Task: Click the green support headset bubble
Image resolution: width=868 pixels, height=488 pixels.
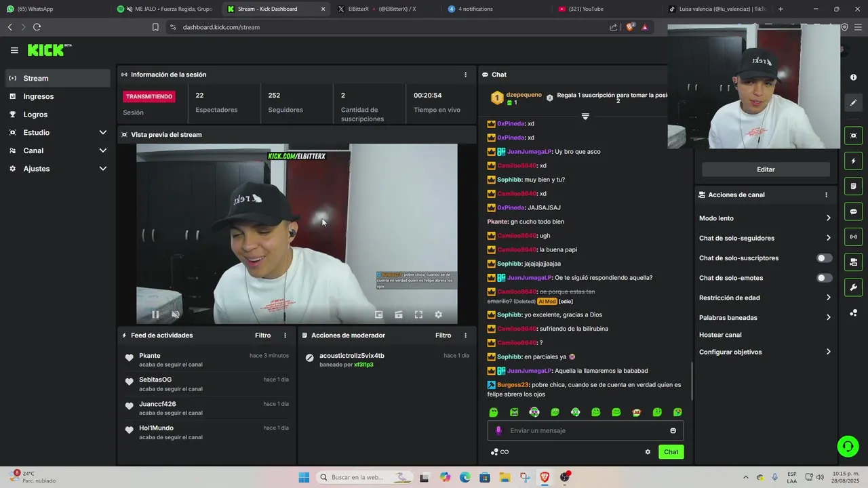Action: (848, 446)
